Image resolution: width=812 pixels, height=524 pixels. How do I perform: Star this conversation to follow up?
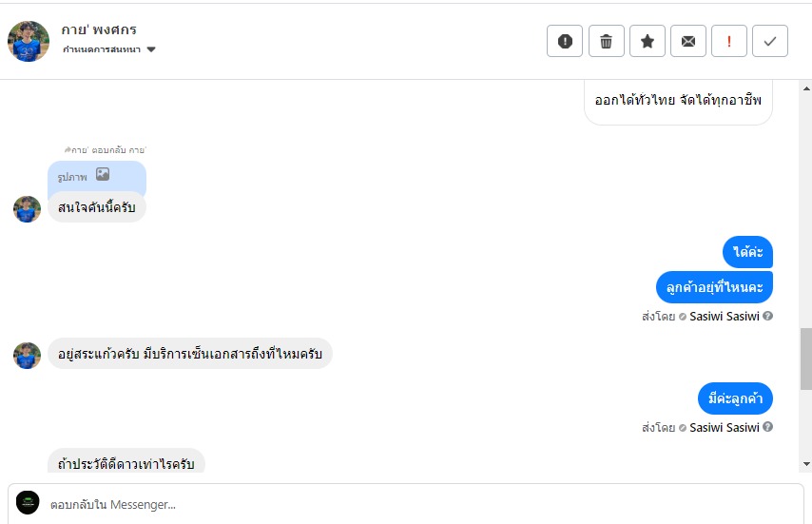pos(648,41)
